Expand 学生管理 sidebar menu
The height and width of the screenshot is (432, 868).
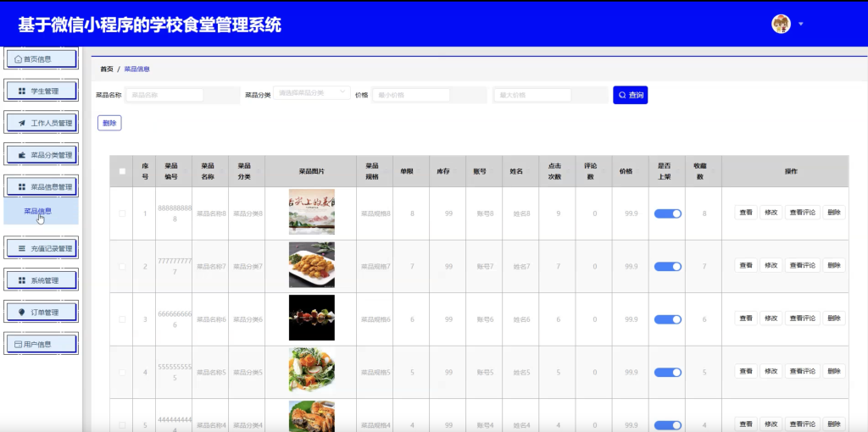pyautogui.click(x=41, y=91)
